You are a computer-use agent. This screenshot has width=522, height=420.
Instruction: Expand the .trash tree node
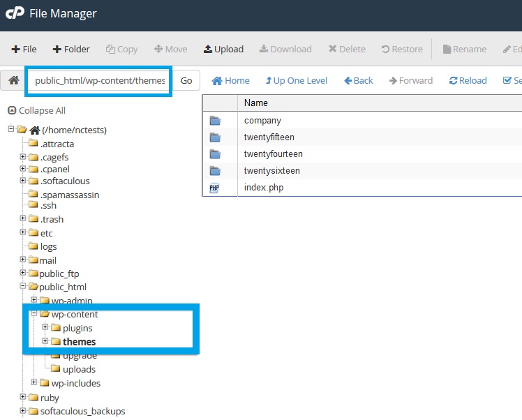22,218
